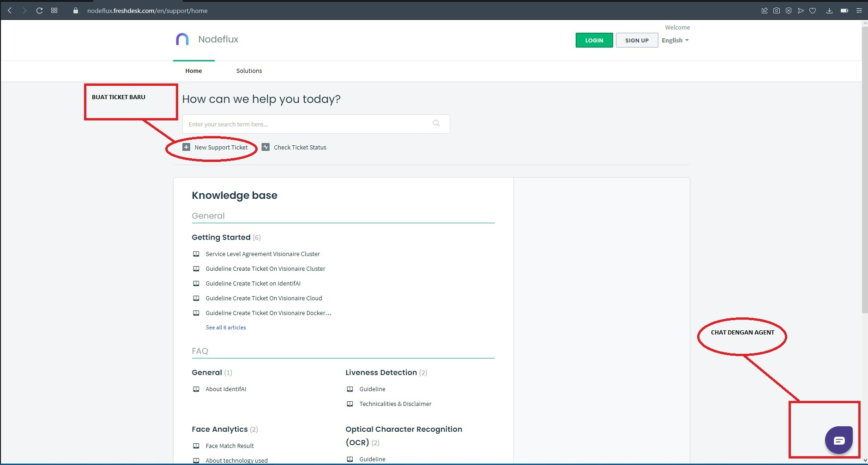The height and width of the screenshot is (465, 868).
Task: Open the Face Match Result article
Action: tap(229, 446)
